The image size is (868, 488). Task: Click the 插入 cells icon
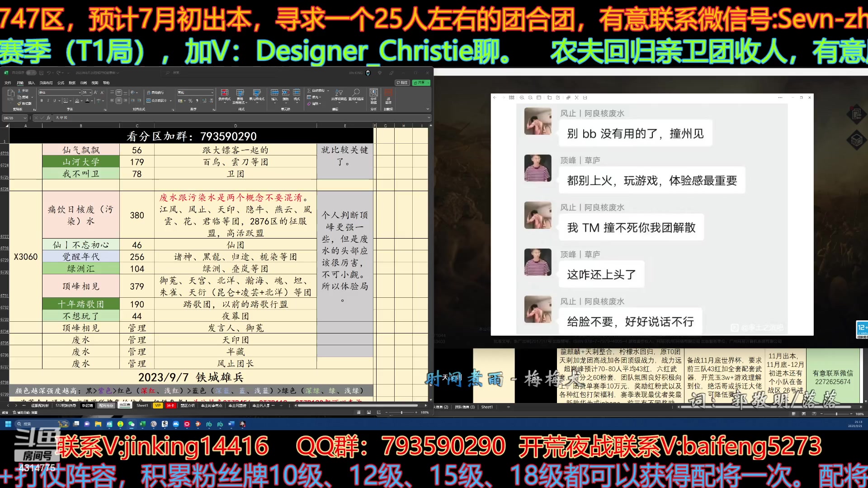tap(274, 93)
